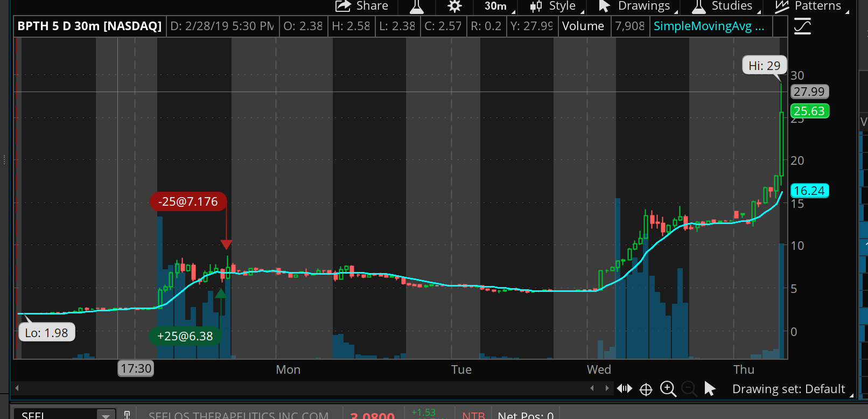The image size is (868, 419).
Task: Open chart settings via the gear icon
Action: click(x=455, y=6)
